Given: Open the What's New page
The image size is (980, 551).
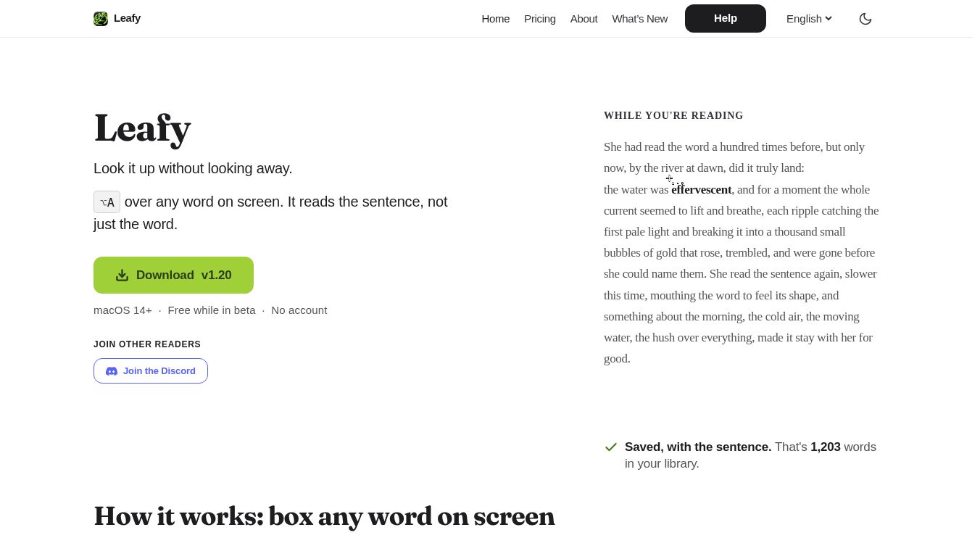Looking at the screenshot, I should (640, 19).
